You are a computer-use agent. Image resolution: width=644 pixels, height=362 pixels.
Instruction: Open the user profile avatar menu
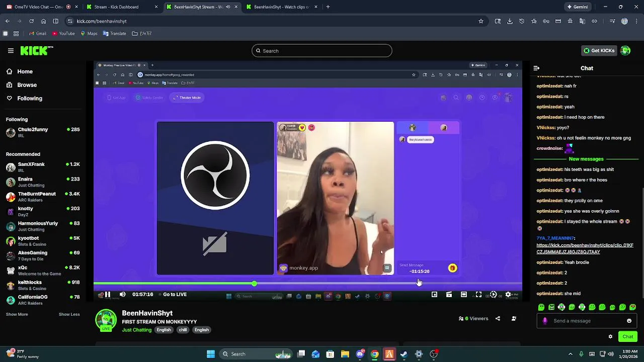coord(625,51)
